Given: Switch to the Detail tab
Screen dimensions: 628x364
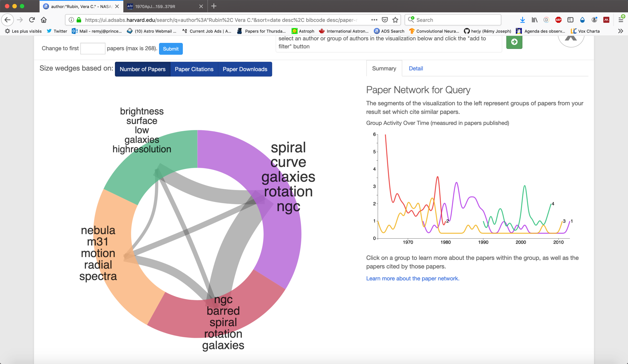Looking at the screenshot, I should click(x=416, y=68).
